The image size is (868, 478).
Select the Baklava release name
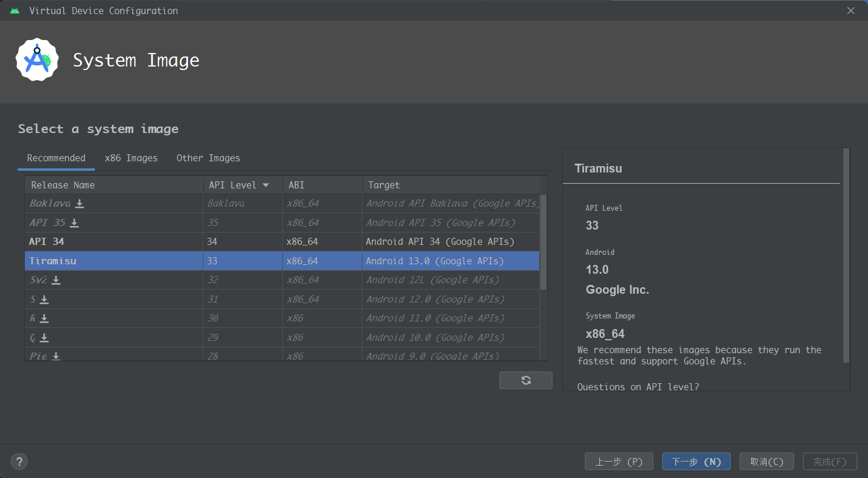[50, 204]
